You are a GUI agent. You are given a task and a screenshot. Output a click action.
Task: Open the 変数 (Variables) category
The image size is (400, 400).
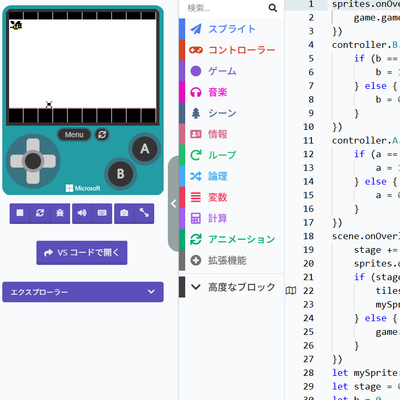pos(232,197)
